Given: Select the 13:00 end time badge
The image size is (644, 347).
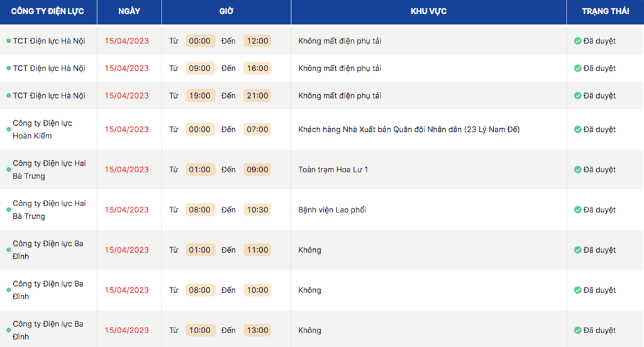Looking at the screenshot, I should point(257,330).
